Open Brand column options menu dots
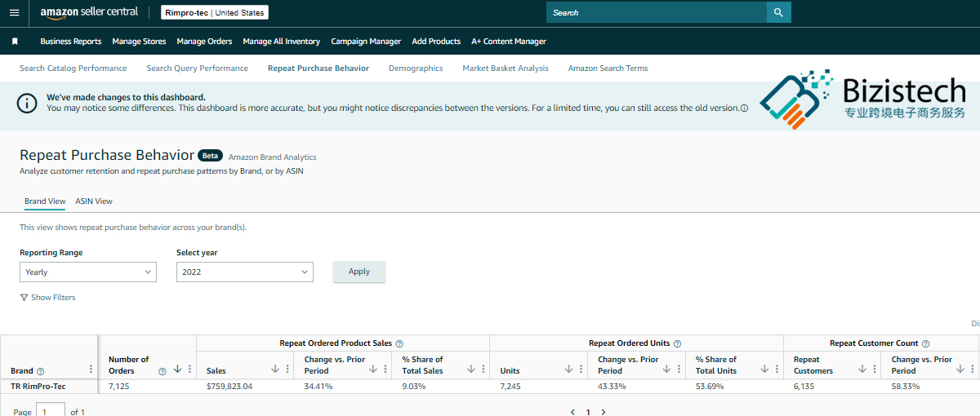This screenshot has width=980, height=416. tap(91, 370)
